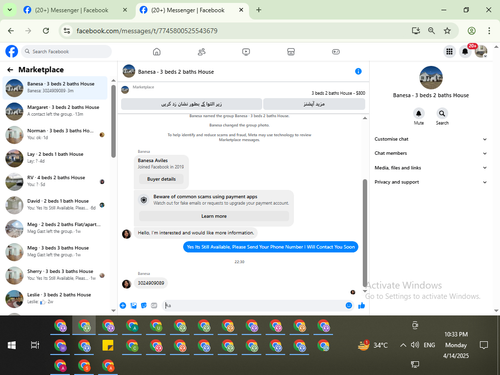Click the Search Facebook field

pos(67,51)
